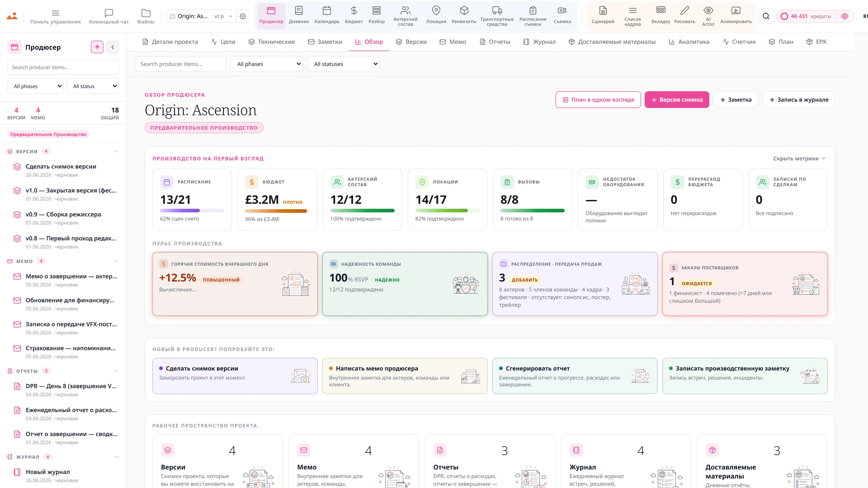
Task: Collapse the Продюсер sidebar panel
Action: pos(113,47)
